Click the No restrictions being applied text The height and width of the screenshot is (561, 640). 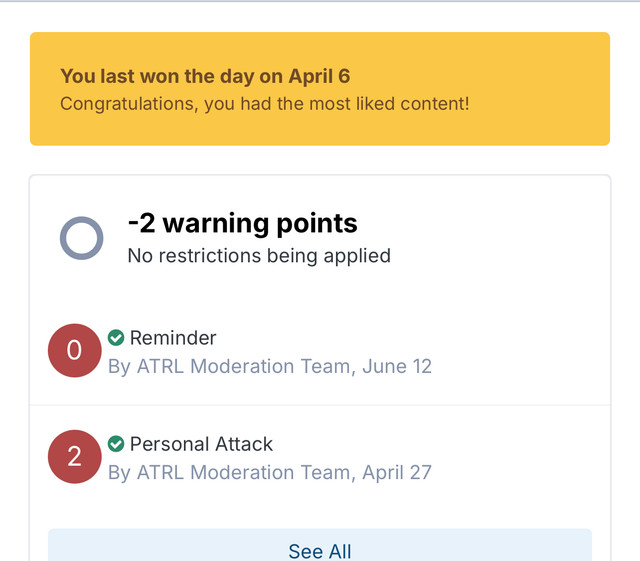(x=259, y=256)
